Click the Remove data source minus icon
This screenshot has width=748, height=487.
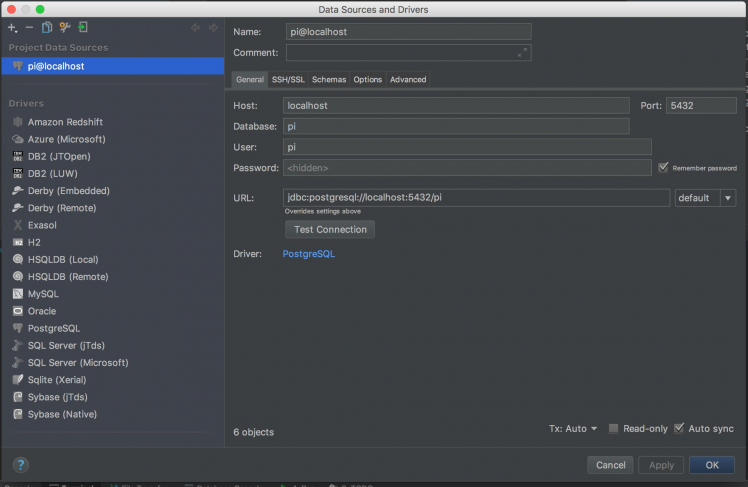tap(29, 28)
